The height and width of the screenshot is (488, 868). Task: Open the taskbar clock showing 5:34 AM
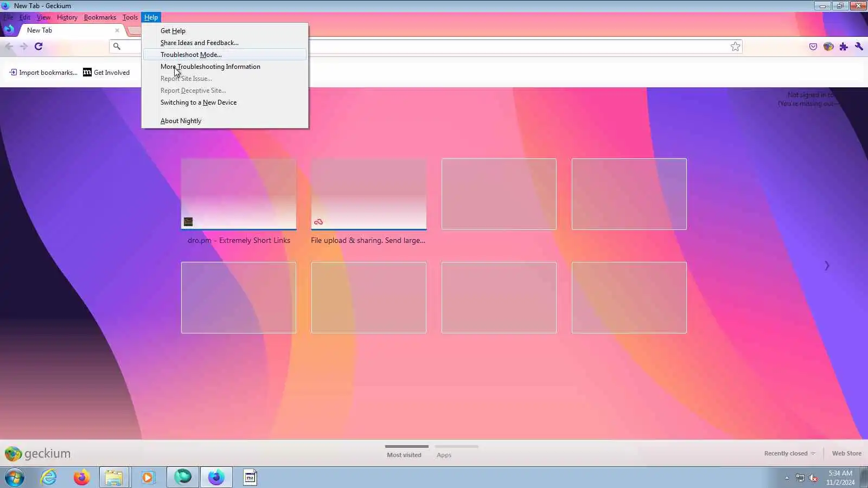[x=840, y=478]
